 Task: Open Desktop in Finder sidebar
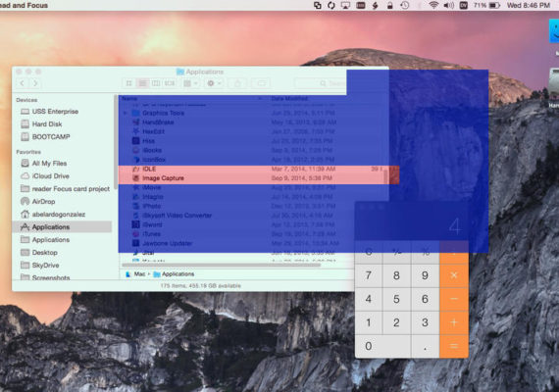[x=44, y=253]
